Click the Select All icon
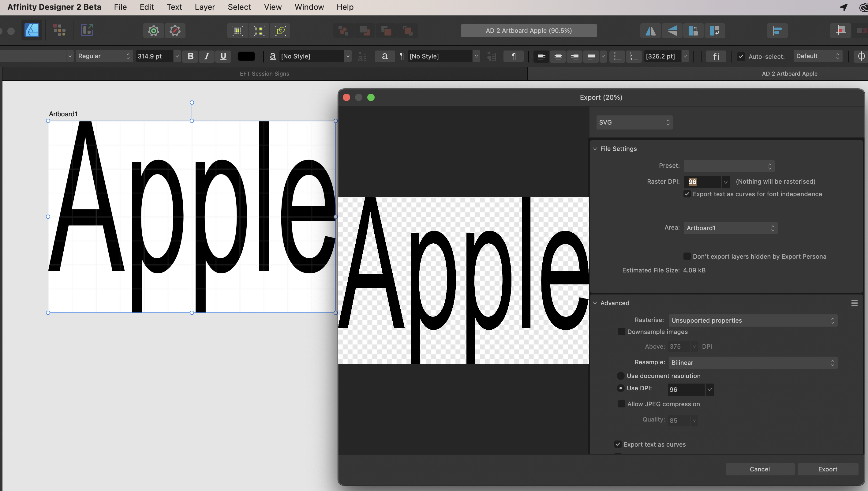Screen dimensions: 868x491 [238, 31]
